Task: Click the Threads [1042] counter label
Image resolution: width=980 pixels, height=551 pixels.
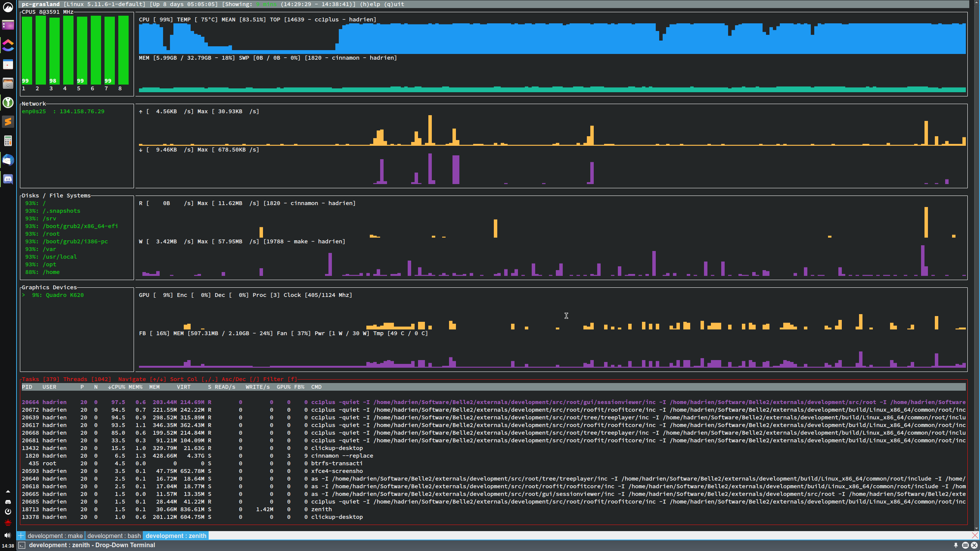Action: (x=87, y=379)
